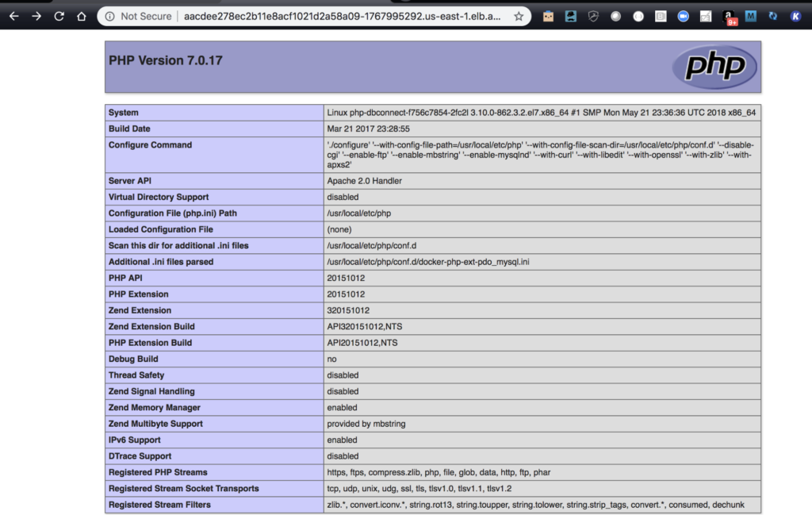812x515 pixels.
Task: Click the Server API value Apache 2.0 Handler
Action: [x=364, y=181]
